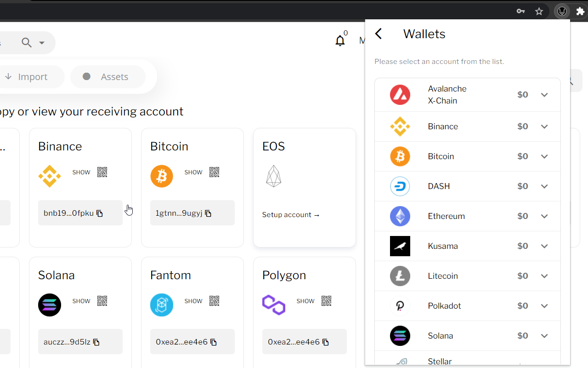Click SHOW on the Polygon card
Screen dimensions: 588x368
pos(305,301)
